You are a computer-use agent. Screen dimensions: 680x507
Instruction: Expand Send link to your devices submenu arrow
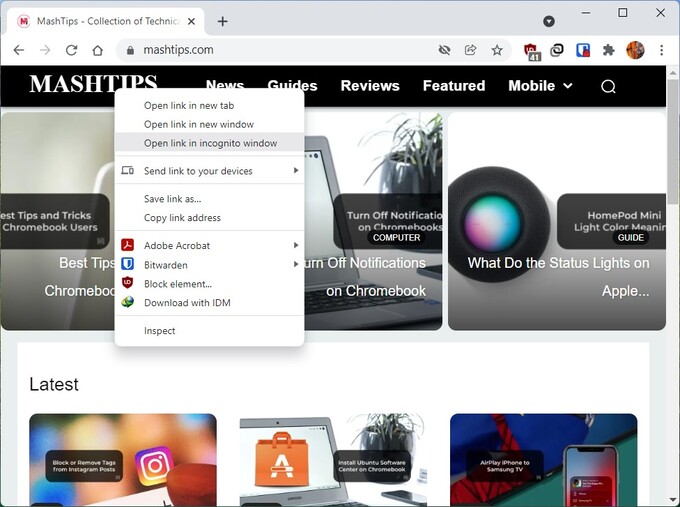point(296,170)
